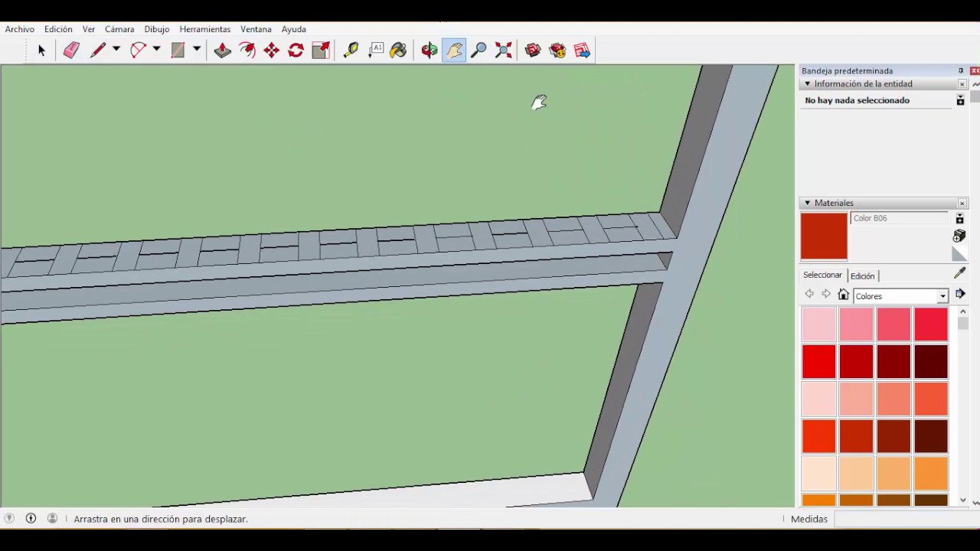This screenshot has height=551, width=980.
Task: Select the arrow Select tool
Action: [41, 51]
